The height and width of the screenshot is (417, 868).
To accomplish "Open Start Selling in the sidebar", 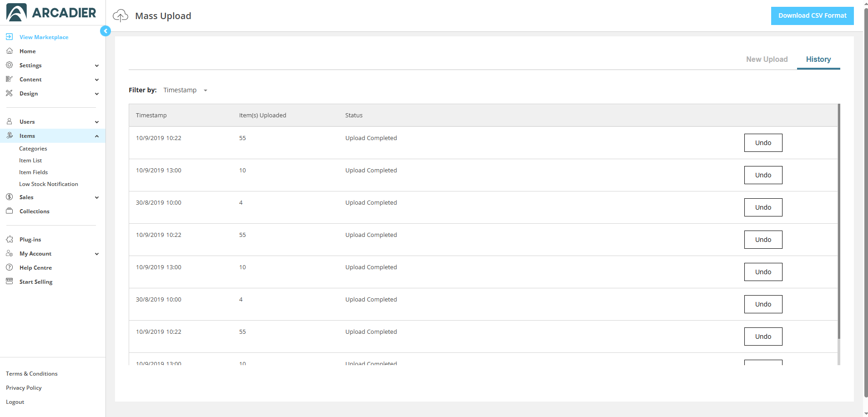I will click(x=36, y=282).
